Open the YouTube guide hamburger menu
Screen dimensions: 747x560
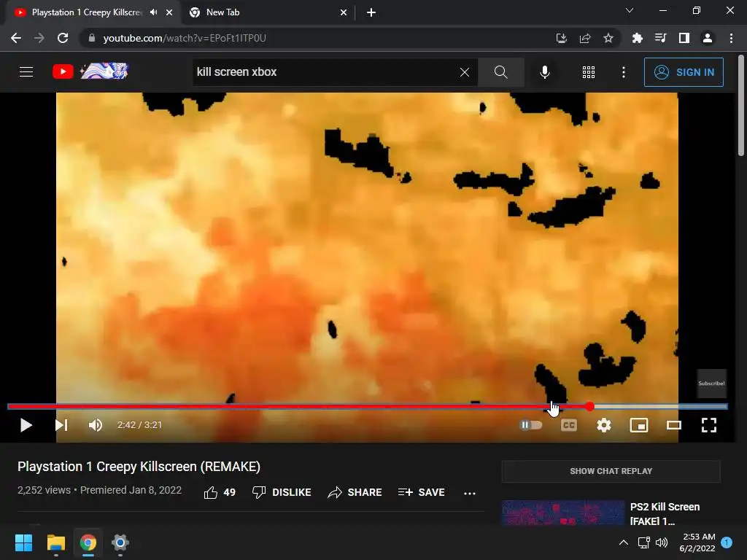tap(26, 72)
